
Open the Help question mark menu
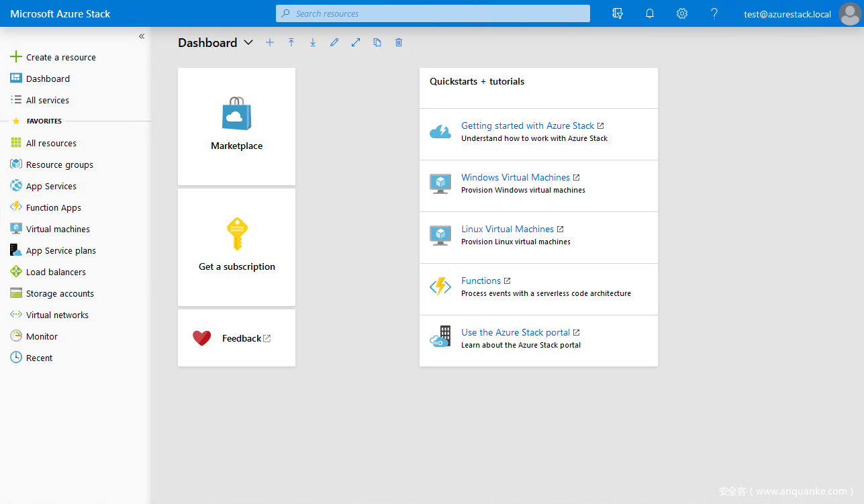pos(714,13)
